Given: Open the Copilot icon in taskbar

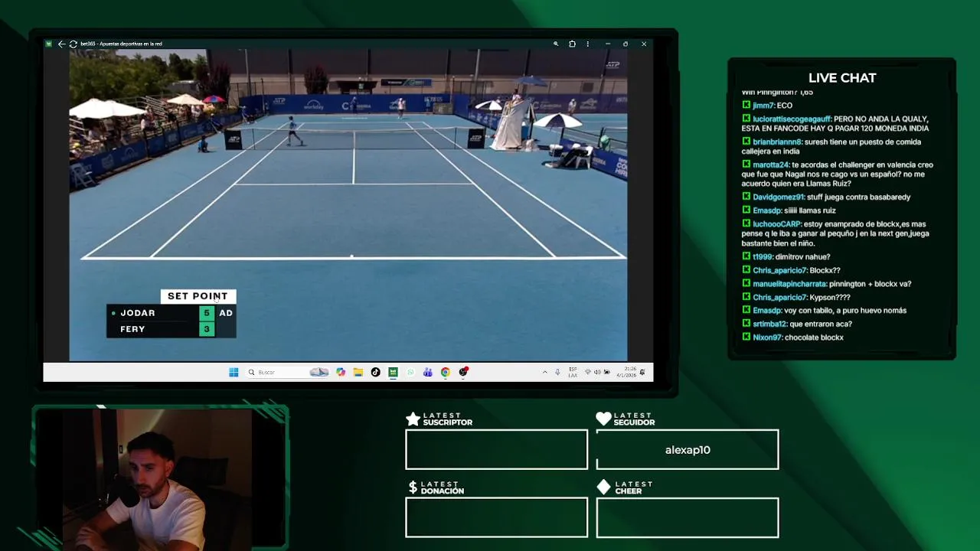Looking at the screenshot, I should pyautogui.click(x=341, y=372).
